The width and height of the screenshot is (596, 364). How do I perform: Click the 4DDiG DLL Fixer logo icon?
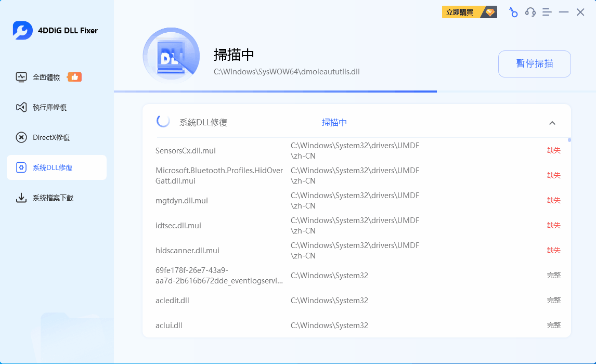pos(22,30)
